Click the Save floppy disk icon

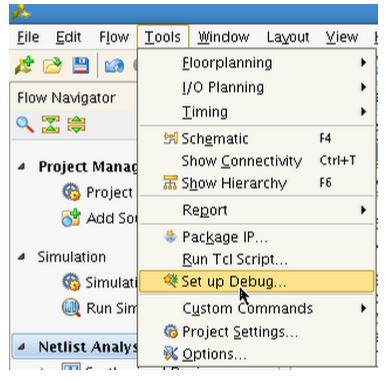tap(80, 65)
